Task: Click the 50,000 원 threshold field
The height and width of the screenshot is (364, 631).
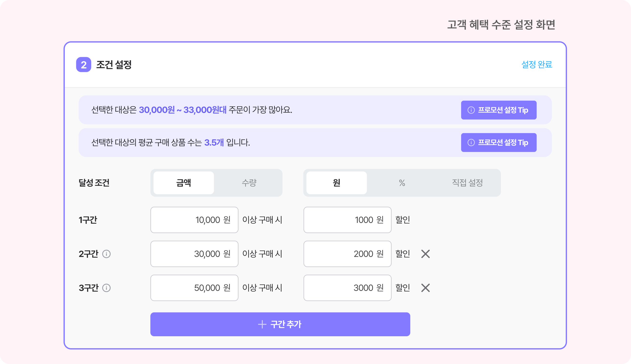Action: click(x=194, y=288)
